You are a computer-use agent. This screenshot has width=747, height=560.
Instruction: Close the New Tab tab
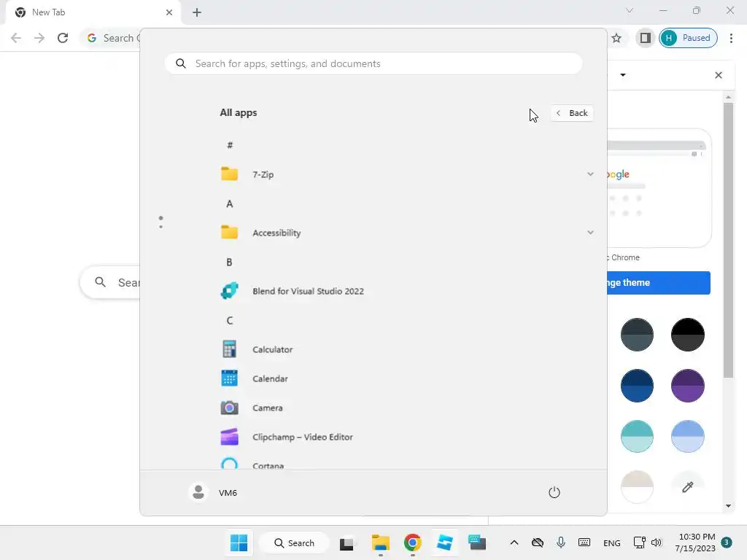click(169, 12)
